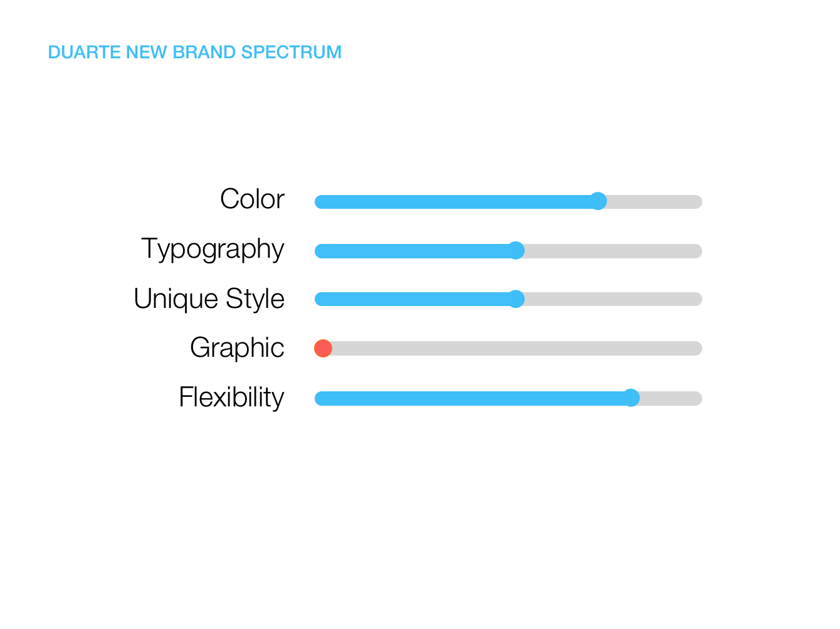Click the gray end of Flexibility slider

671,398
